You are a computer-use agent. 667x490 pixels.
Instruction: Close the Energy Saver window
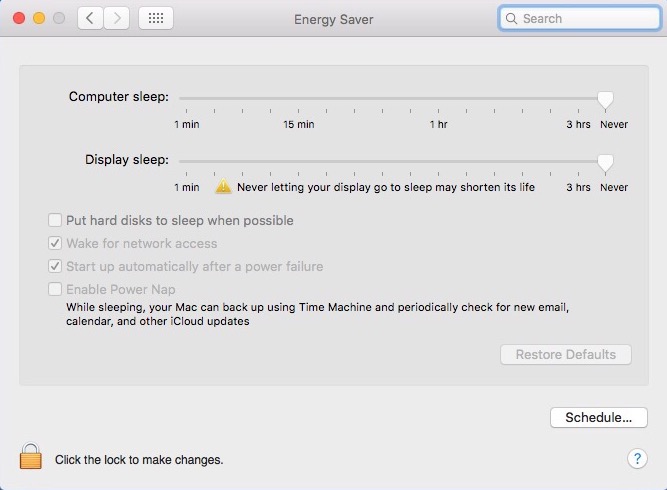19,18
